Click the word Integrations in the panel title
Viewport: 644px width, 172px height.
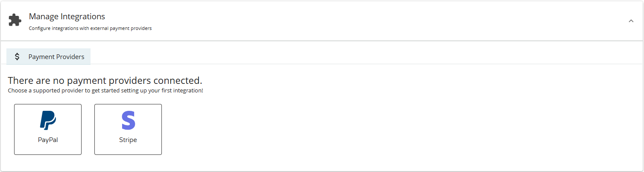pyautogui.click(x=83, y=17)
